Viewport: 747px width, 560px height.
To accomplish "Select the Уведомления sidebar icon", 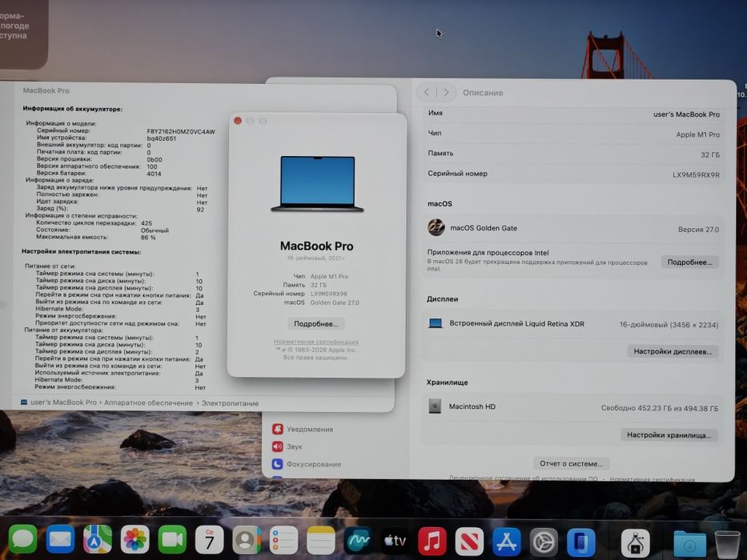I will coord(277,429).
